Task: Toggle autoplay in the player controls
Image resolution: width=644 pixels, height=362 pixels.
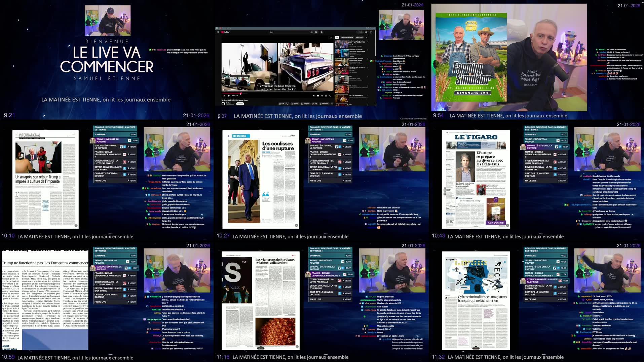Action: click(x=314, y=96)
